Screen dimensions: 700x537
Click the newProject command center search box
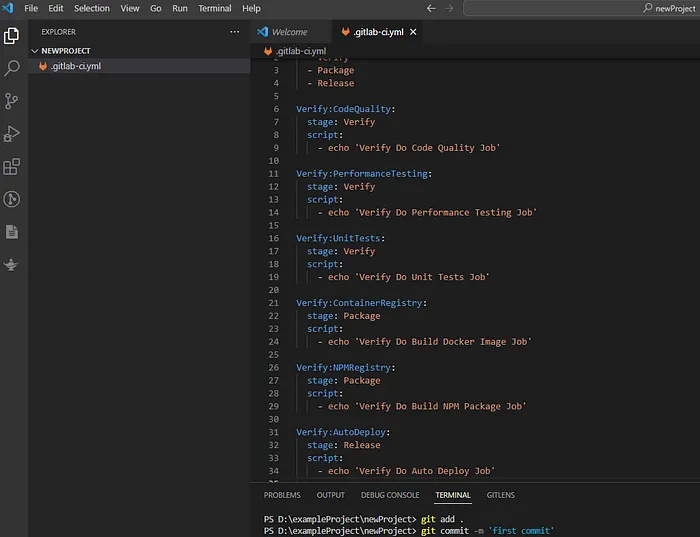(581, 8)
